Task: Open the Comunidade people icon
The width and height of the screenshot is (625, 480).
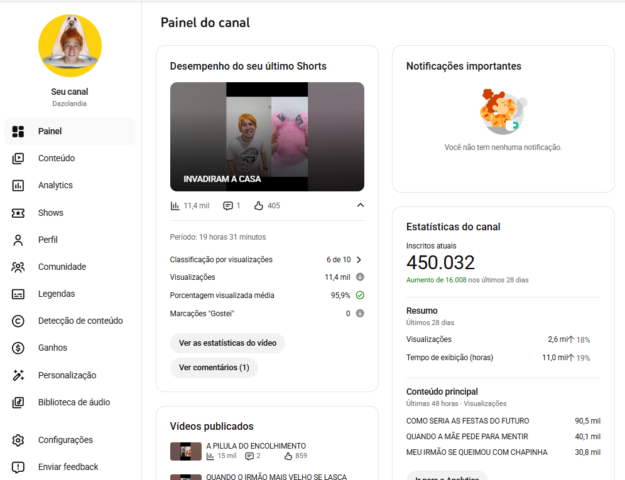Action: coord(18,267)
